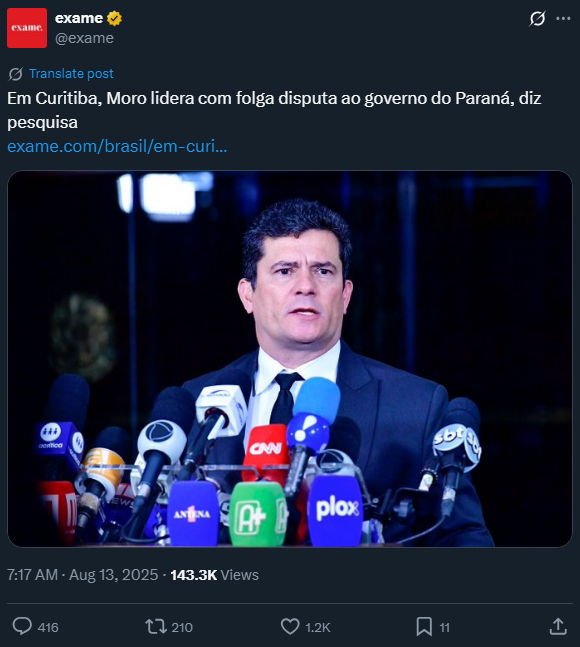
Task: Click the 416 replies count
Action: [x=48, y=628]
